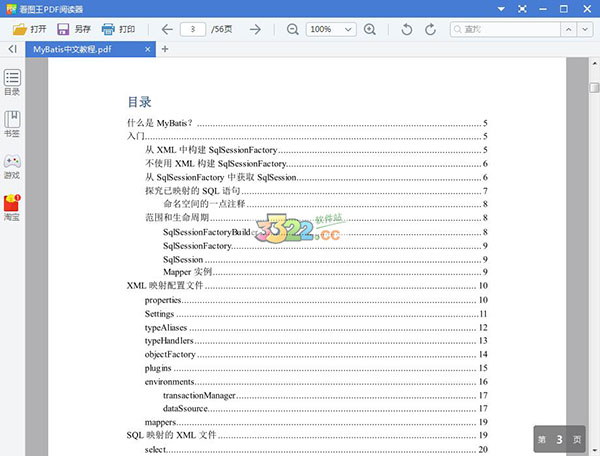Go to the previous page arrow
The width and height of the screenshot is (600, 456).
[x=167, y=29]
